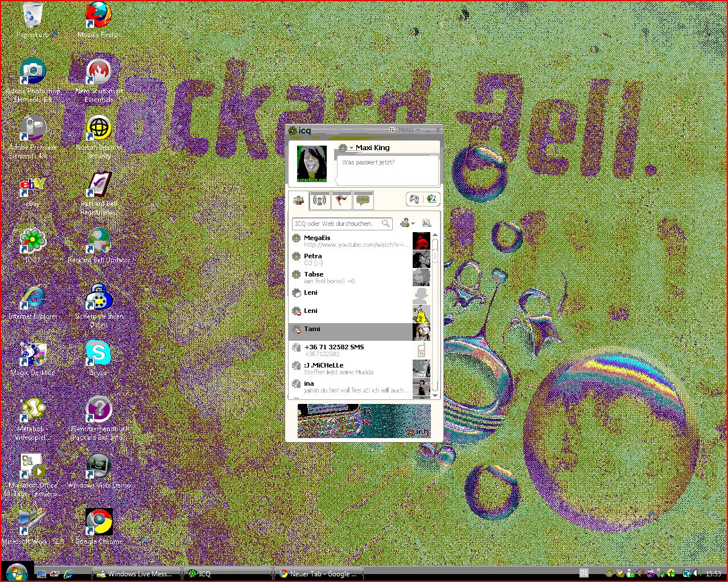Switch to the ICQ flag tab
The image size is (728, 582).
(342, 200)
